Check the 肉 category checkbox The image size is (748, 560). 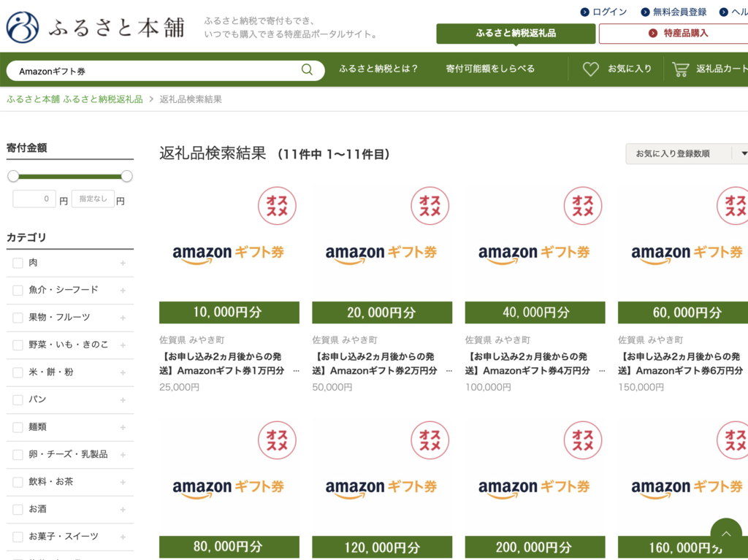(x=18, y=263)
